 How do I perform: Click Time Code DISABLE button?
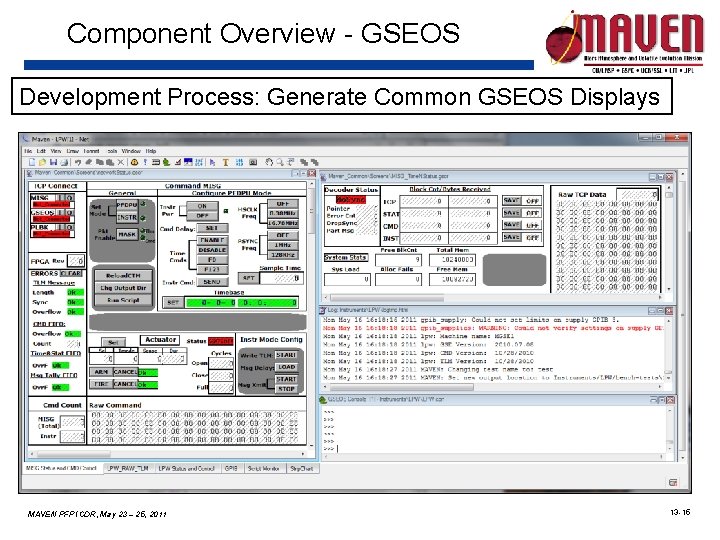point(212,250)
